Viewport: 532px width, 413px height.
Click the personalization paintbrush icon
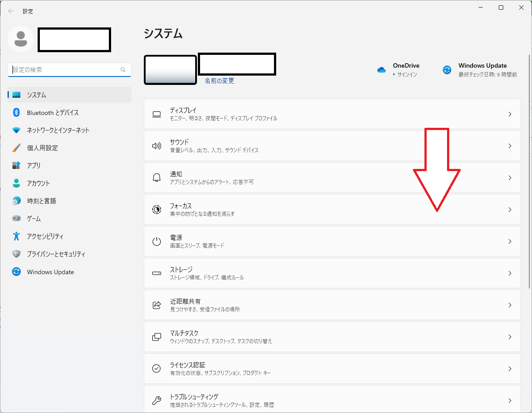[x=16, y=148]
